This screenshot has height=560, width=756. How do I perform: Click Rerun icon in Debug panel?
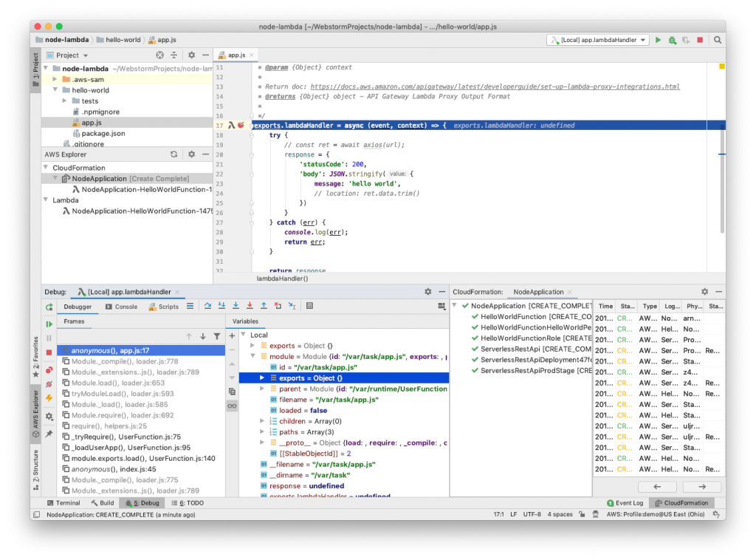(x=49, y=307)
